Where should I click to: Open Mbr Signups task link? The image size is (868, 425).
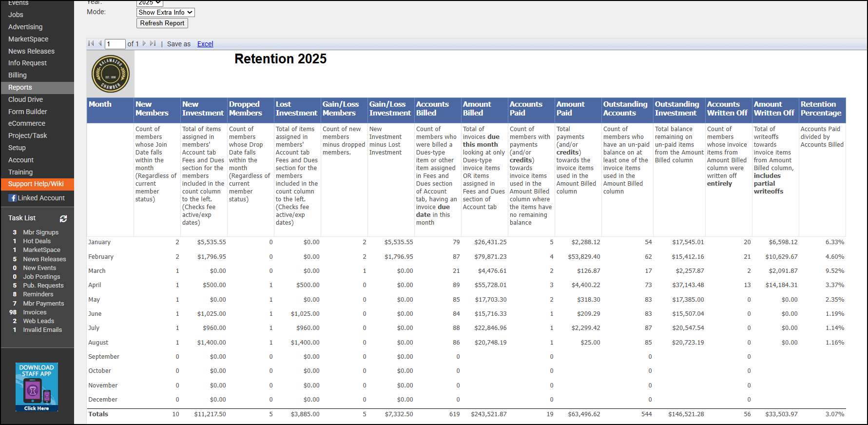(40, 232)
